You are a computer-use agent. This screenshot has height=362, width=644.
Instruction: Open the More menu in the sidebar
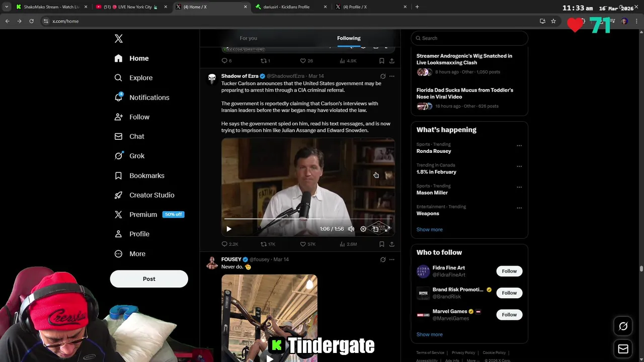[x=130, y=254]
